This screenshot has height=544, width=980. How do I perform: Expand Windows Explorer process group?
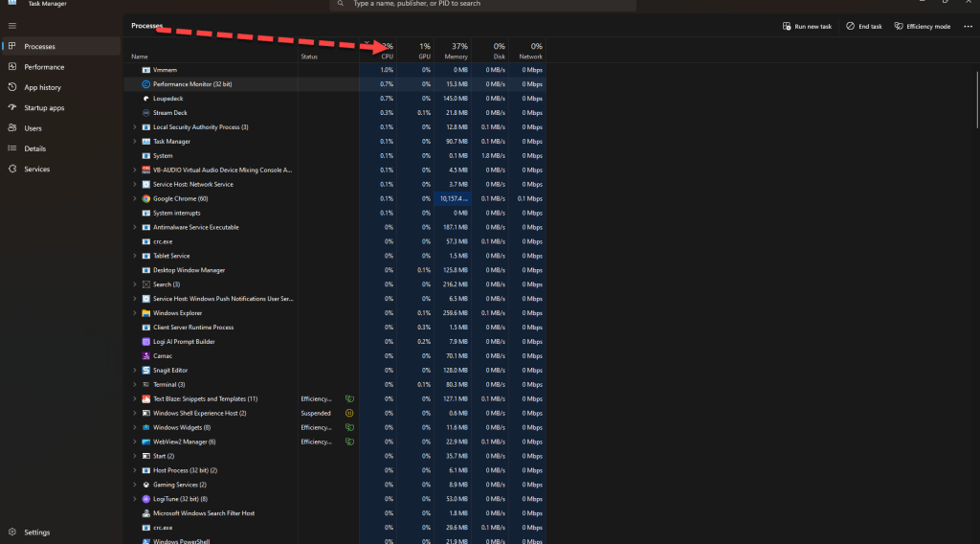coord(134,313)
